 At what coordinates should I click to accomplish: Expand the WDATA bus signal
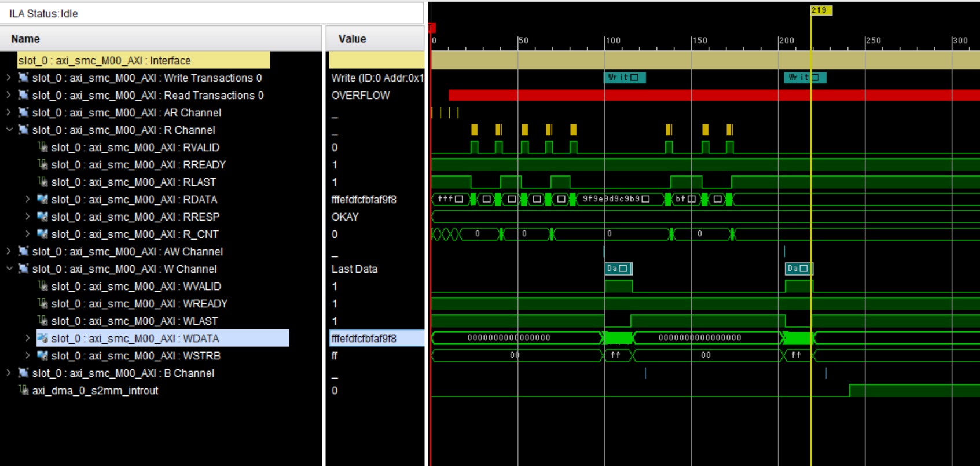(27, 338)
